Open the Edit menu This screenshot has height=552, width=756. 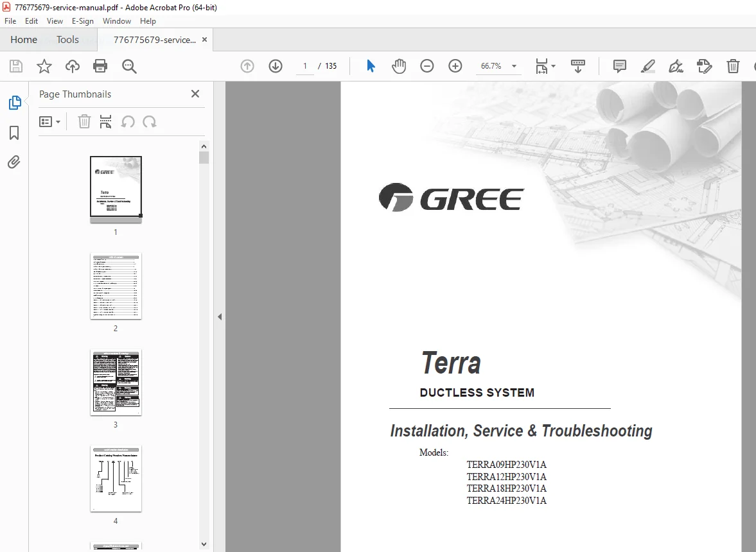31,21
